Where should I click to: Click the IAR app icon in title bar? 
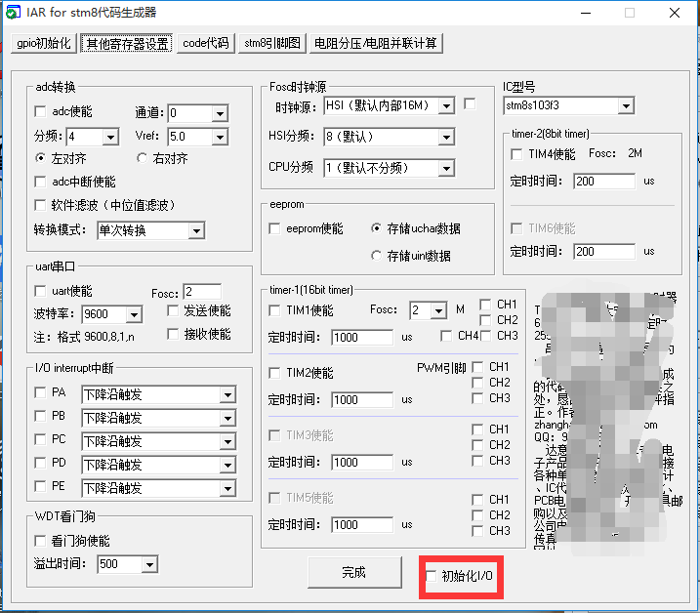(12, 13)
